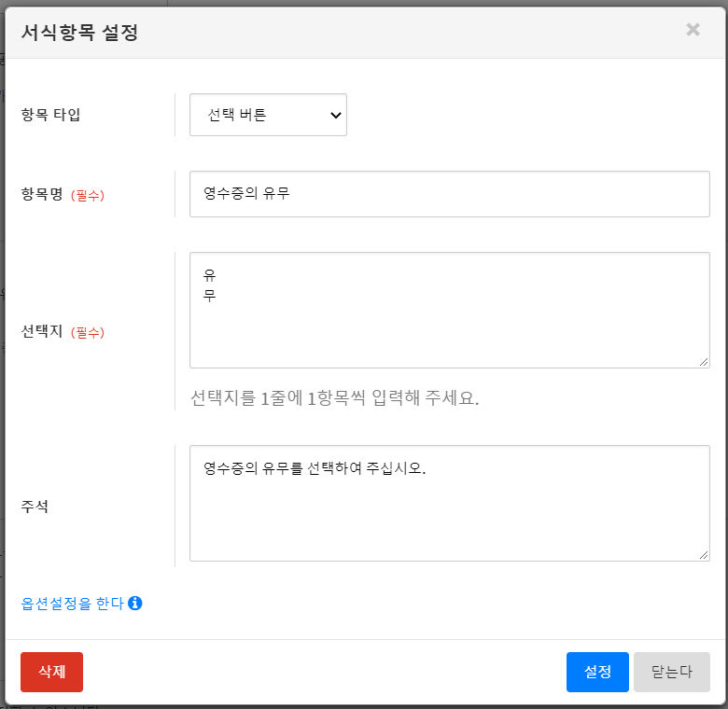
Task: Click the resize handle of 선택지 text area
Action: coord(704,362)
